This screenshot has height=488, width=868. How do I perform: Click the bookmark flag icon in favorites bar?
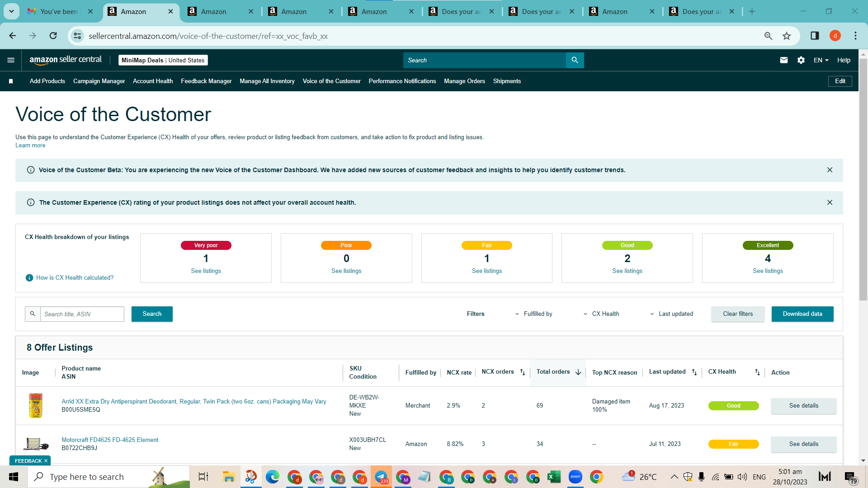tap(11, 81)
